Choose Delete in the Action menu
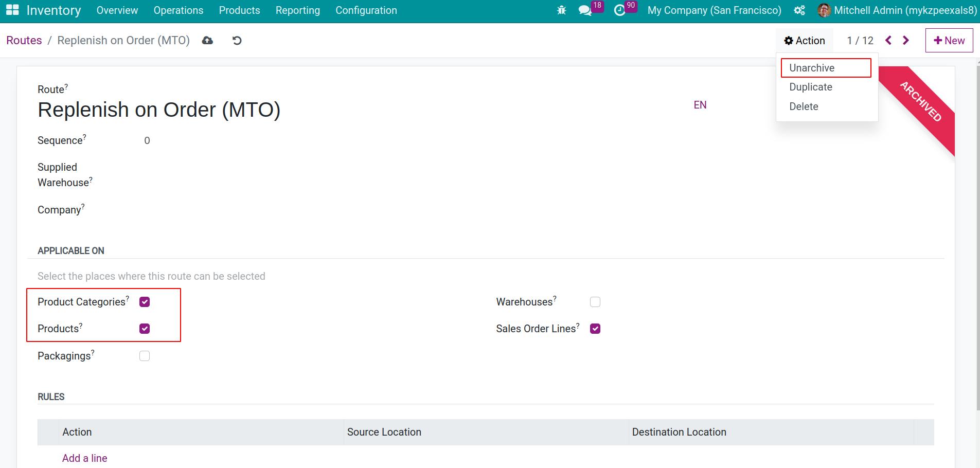The image size is (980, 468). click(x=826, y=106)
